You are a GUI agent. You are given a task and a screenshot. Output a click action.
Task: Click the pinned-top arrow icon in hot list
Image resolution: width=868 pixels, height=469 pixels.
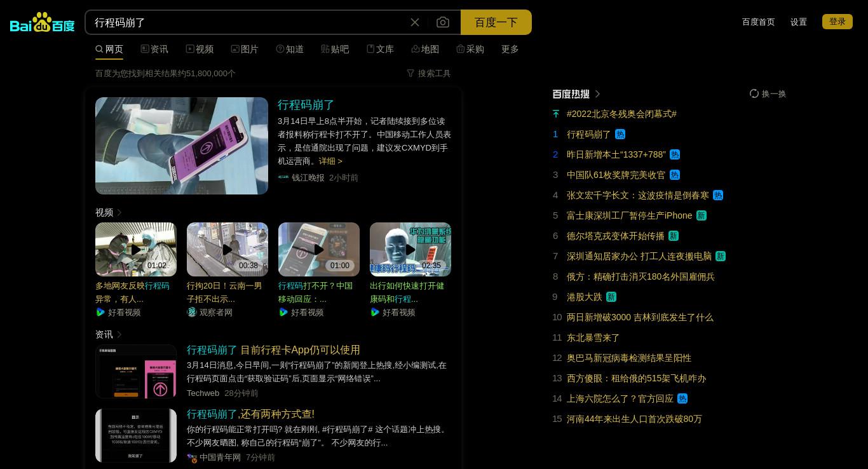(556, 114)
